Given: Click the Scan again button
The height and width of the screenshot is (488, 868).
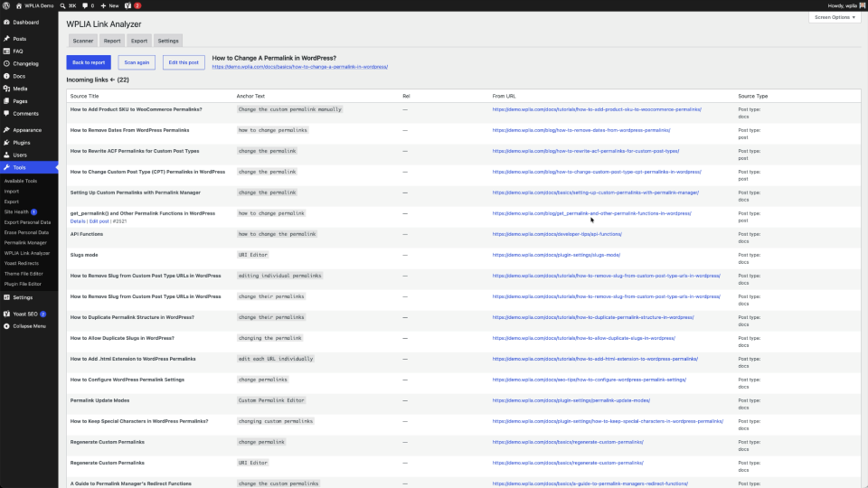Looking at the screenshot, I should (x=137, y=62).
